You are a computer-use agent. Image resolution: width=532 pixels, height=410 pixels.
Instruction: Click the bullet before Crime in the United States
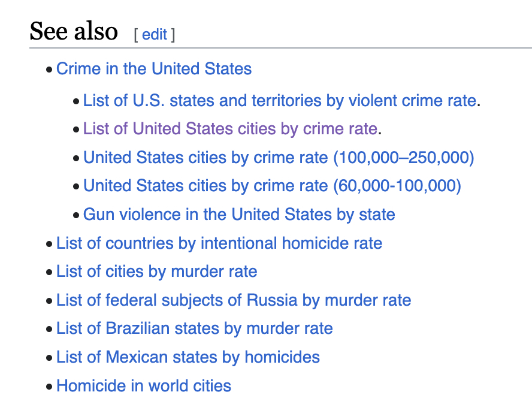(49, 70)
